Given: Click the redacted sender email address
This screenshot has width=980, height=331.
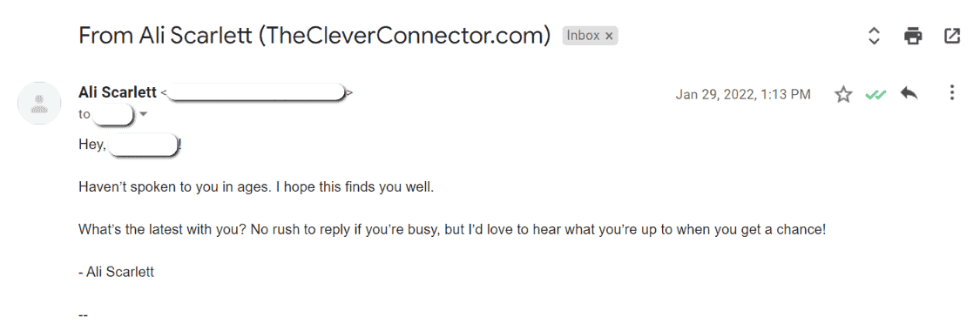Looking at the screenshot, I should coord(257,92).
